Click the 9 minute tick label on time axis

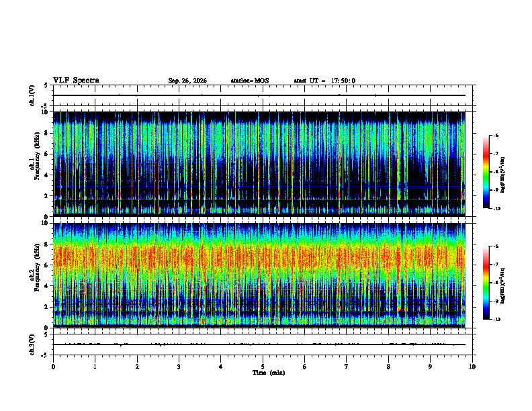click(x=430, y=367)
